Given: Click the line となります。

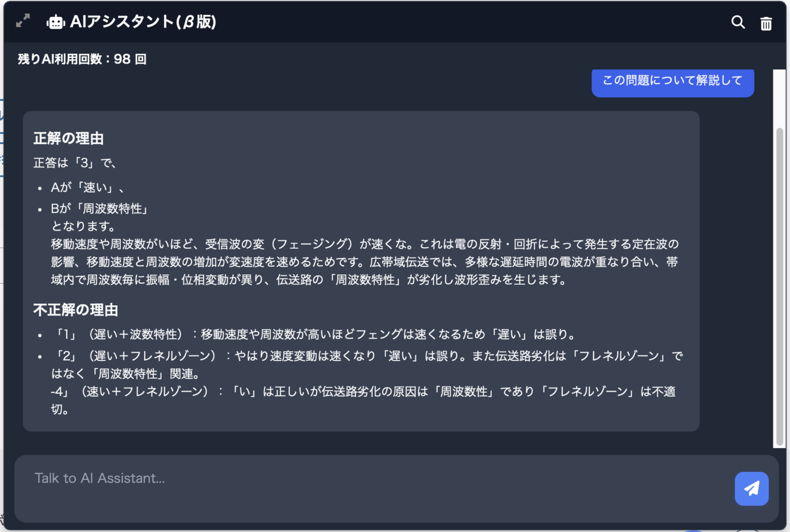Looking at the screenshot, I should 84,226.
